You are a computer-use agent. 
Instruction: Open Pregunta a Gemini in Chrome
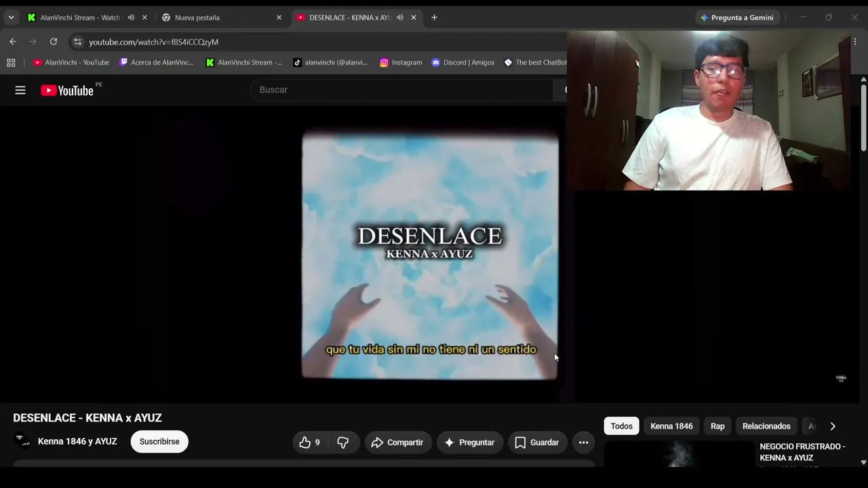736,18
